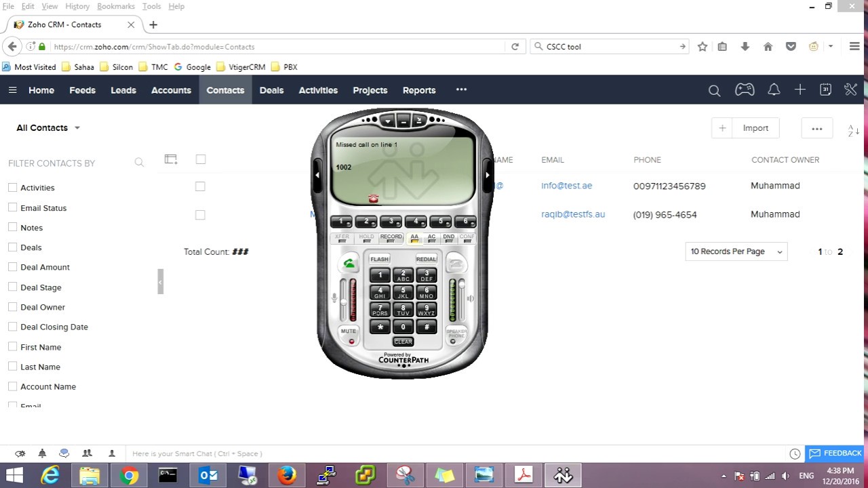
Task: Click the softphone left side arrow
Action: 317,175
